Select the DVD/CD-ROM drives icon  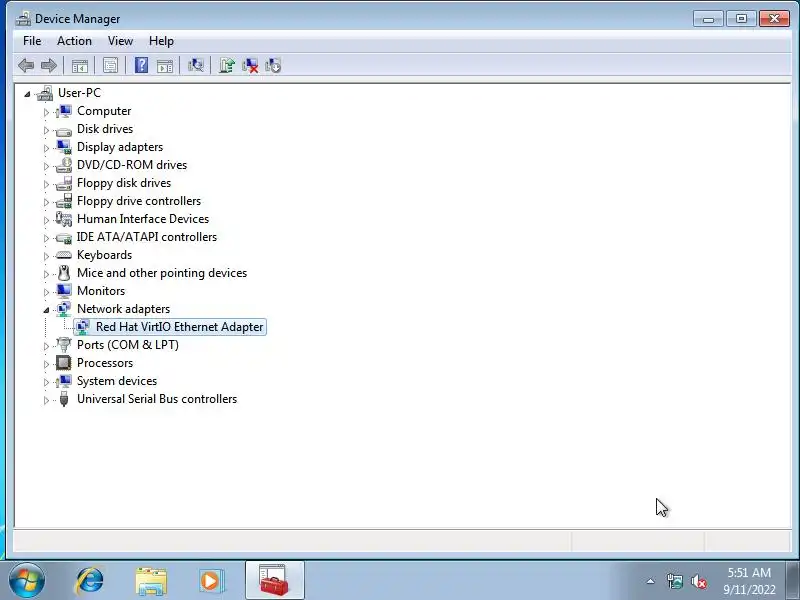[64, 165]
